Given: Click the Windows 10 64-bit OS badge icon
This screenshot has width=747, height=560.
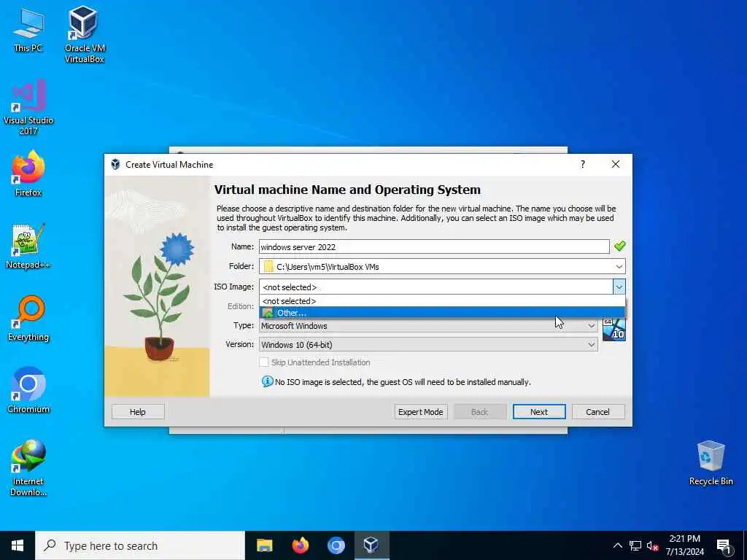Looking at the screenshot, I should coord(614,330).
